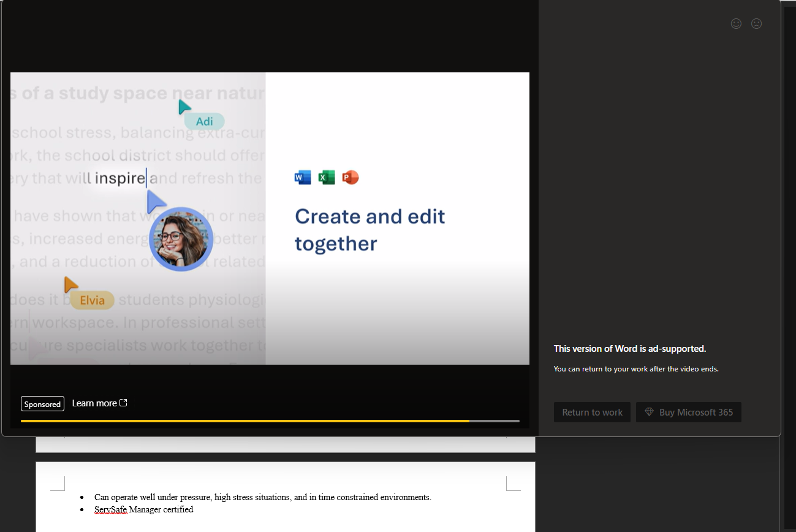This screenshot has height=532, width=796.
Task: Click Buy Microsoft 365 button
Action: click(x=689, y=412)
